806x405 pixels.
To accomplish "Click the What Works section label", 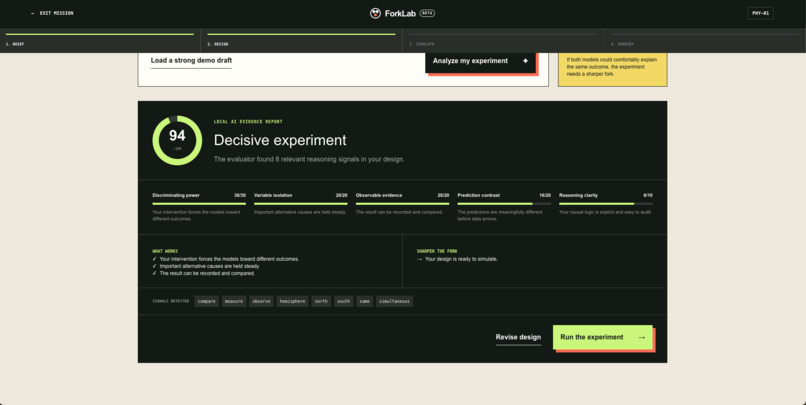I will (x=165, y=251).
